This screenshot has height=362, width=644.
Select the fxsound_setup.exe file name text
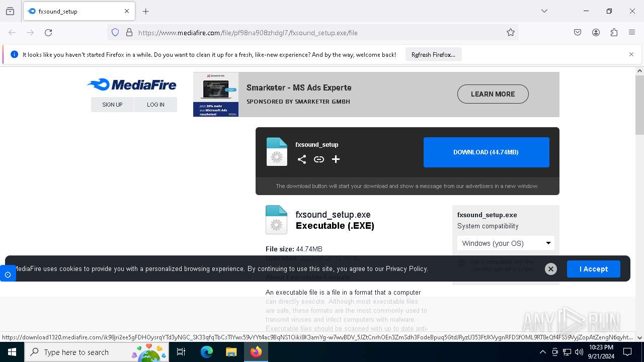(x=333, y=215)
